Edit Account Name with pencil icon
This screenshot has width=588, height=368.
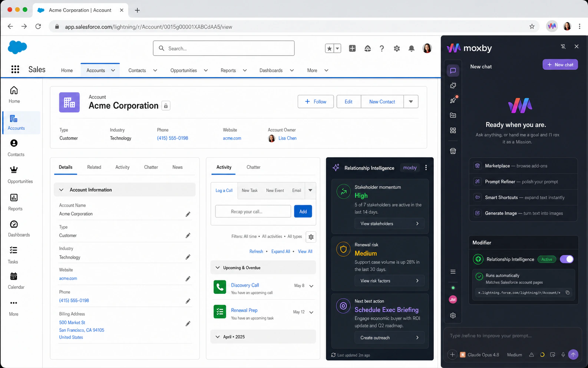pyautogui.click(x=188, y=214)
